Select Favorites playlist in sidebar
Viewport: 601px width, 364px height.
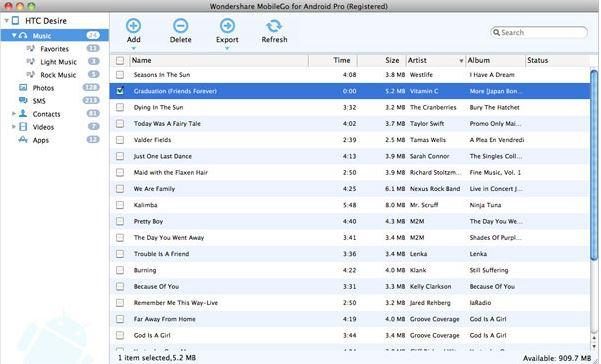54,49
